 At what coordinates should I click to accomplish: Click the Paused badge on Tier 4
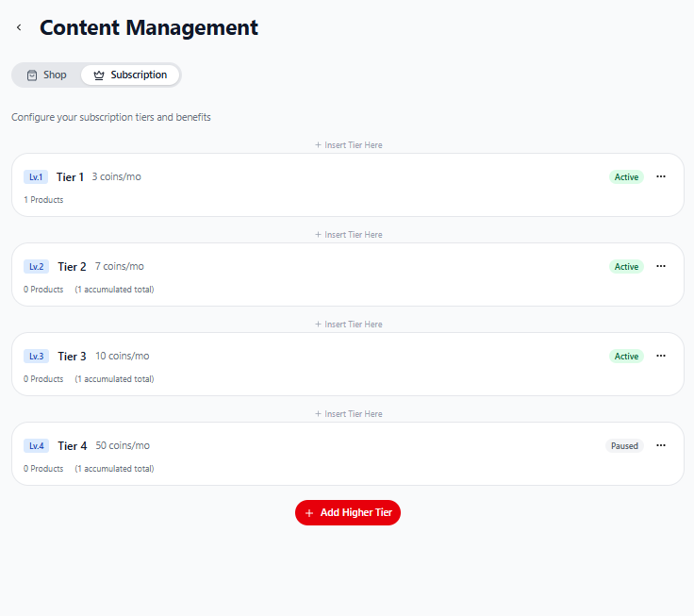coord(624,445)
